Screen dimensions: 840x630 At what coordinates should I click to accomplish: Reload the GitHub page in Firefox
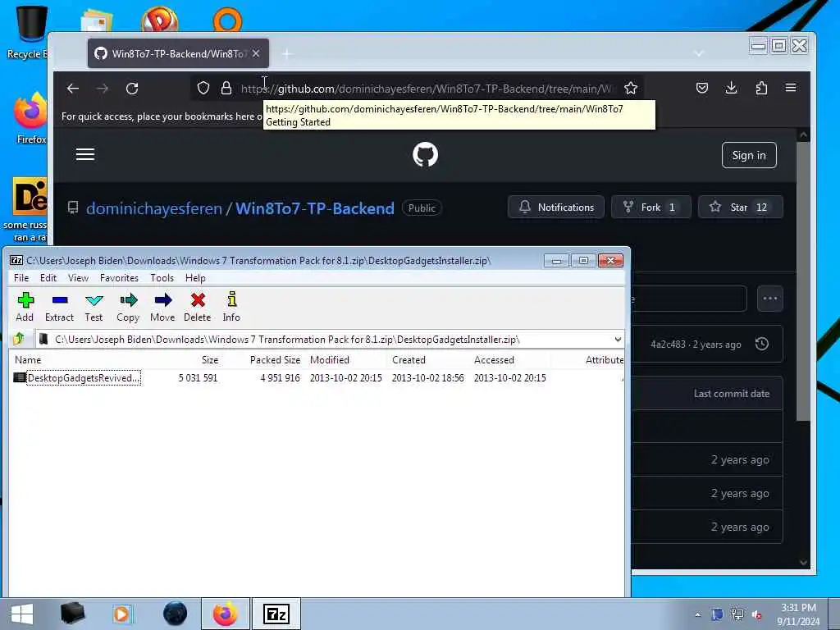pos(132,89)
